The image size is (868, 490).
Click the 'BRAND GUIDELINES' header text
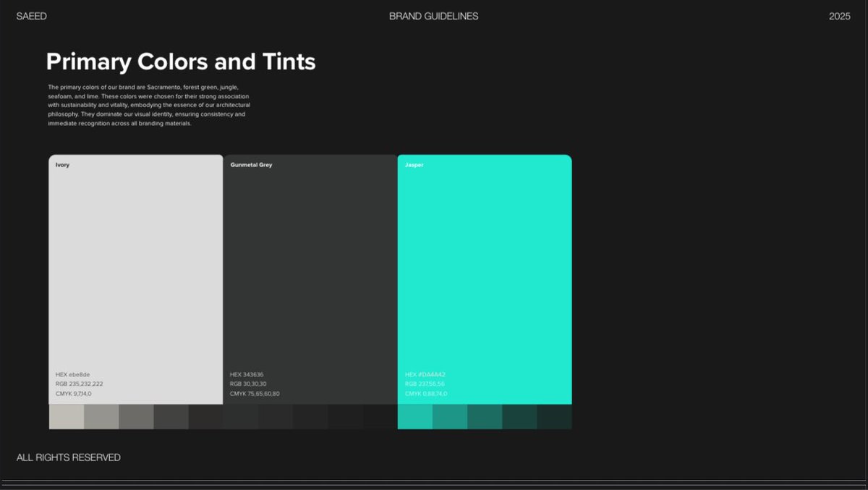click(433, 16)
